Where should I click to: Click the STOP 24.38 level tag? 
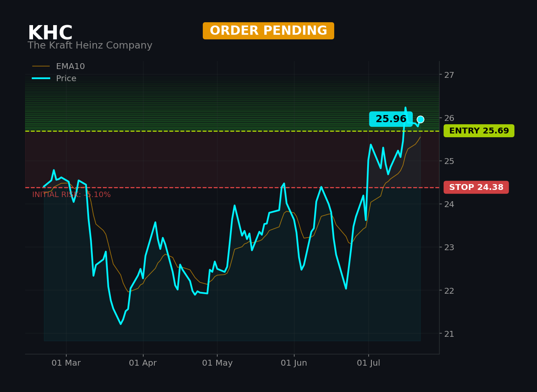click(x=476, y=187)
